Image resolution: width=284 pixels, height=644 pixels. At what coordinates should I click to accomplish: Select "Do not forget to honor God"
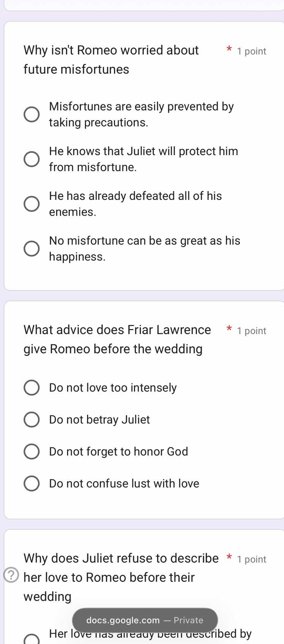[32, 451]
